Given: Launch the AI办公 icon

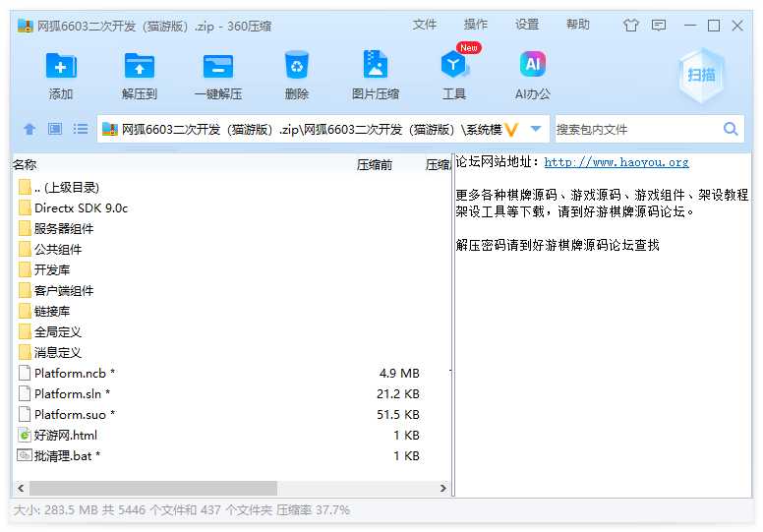Looking at the screenshot, I should click(532, 64).
